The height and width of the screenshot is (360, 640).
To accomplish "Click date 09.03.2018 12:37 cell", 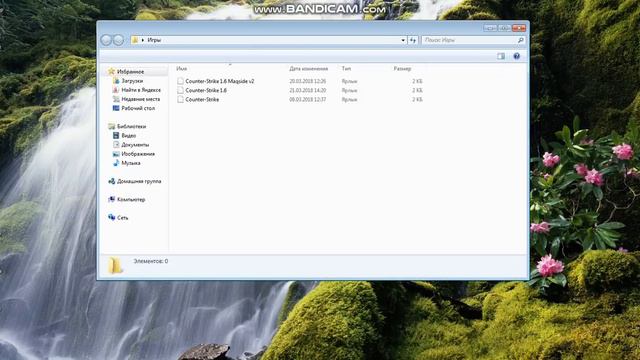I will (308, 99).
